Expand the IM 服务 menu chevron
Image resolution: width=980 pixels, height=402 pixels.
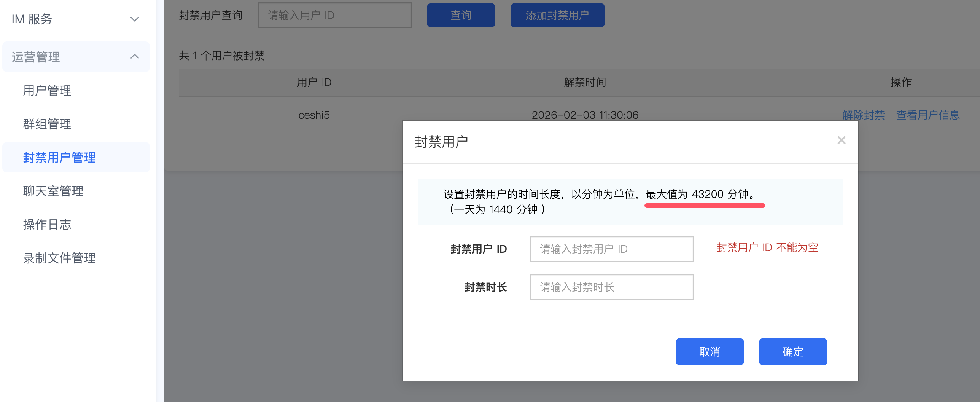pos(135,19)
